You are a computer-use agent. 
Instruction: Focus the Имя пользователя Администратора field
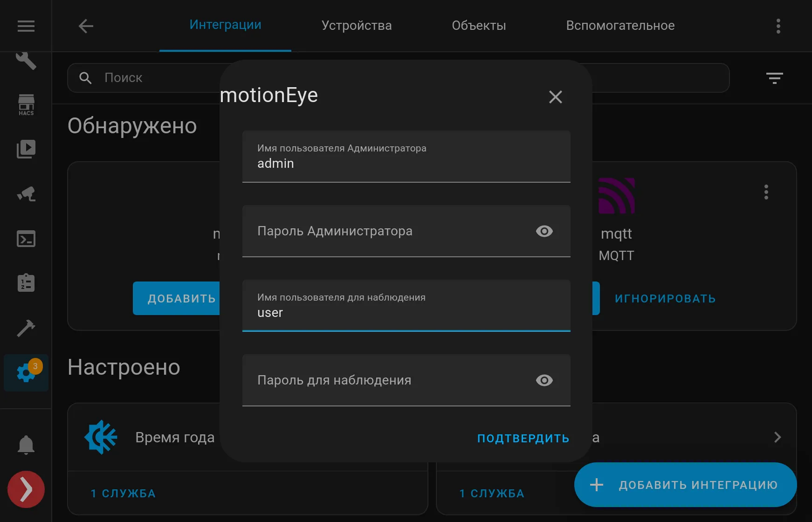[406, 157]
